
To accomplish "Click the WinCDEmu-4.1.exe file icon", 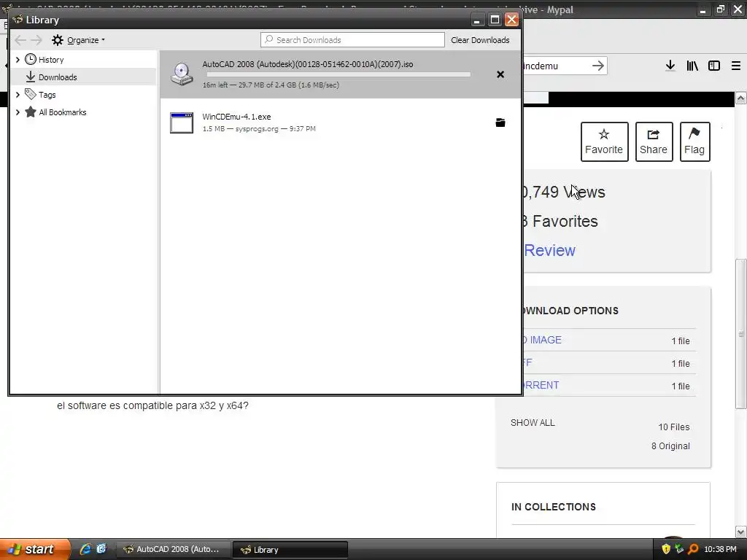I will click(x=182, y=122).
